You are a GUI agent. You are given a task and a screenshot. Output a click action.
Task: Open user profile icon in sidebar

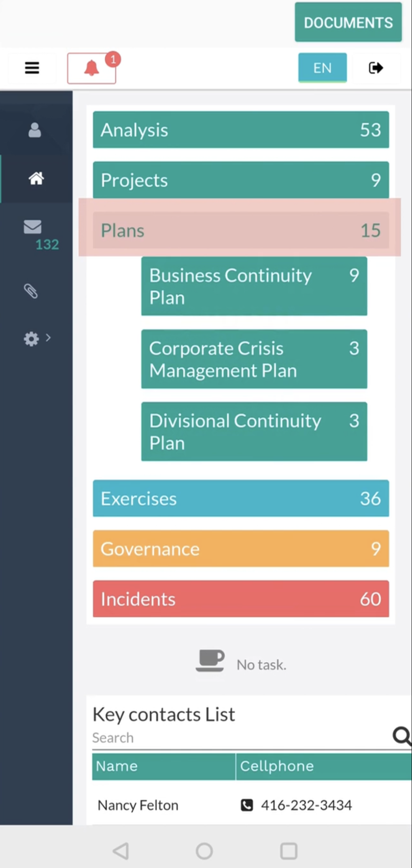pyautogui.click(x=35, y=130)
